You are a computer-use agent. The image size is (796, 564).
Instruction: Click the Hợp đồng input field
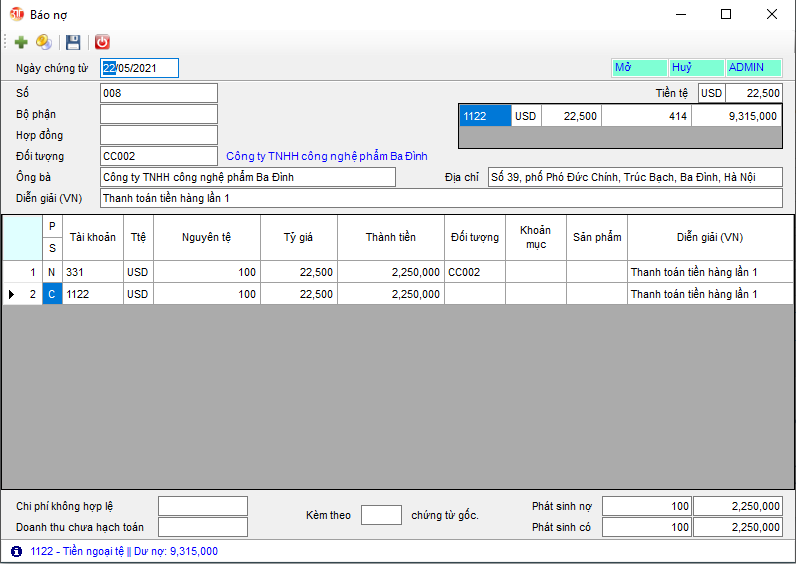(x=158, y=135)
